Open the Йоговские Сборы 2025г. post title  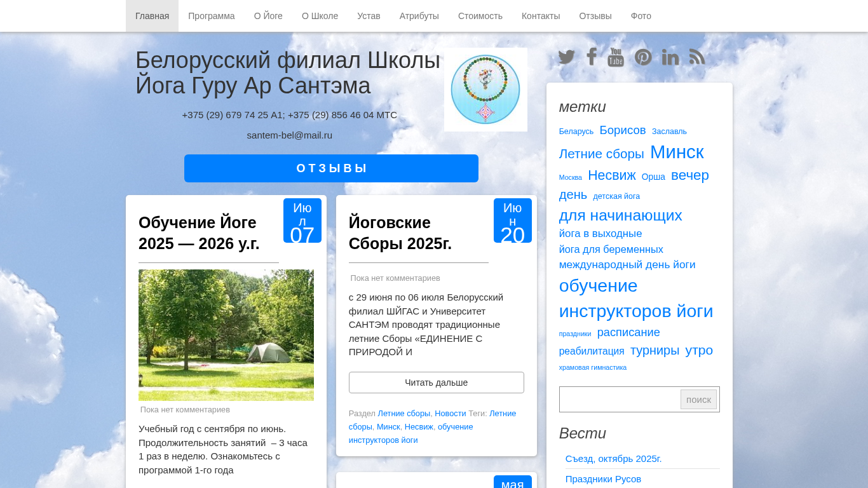coord(400,233)
